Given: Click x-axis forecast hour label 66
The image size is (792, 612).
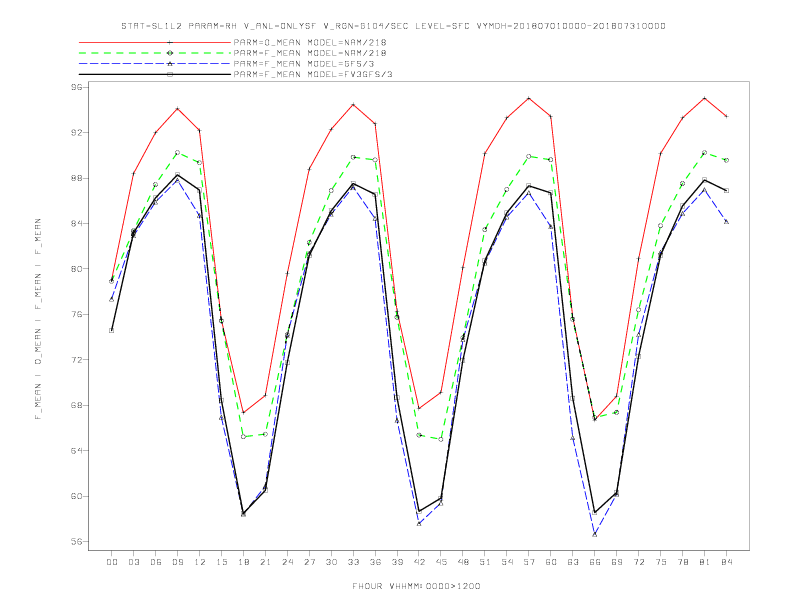Looking at the screenshot, I should coord(595,562).
